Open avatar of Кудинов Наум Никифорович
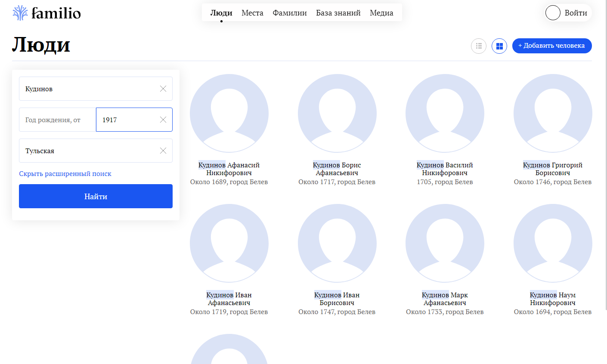The height and width of the screenshot is (364, 607). pyautogui.click(x=553, y=244)
